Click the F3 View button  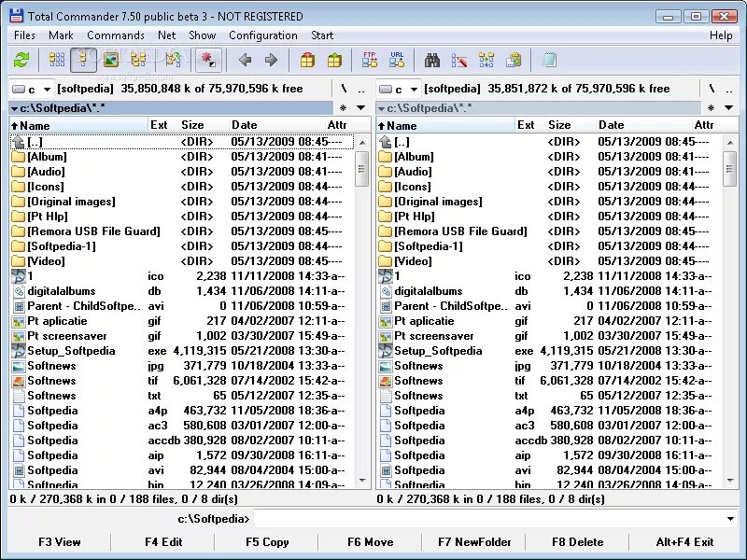(x=60, y=542)
